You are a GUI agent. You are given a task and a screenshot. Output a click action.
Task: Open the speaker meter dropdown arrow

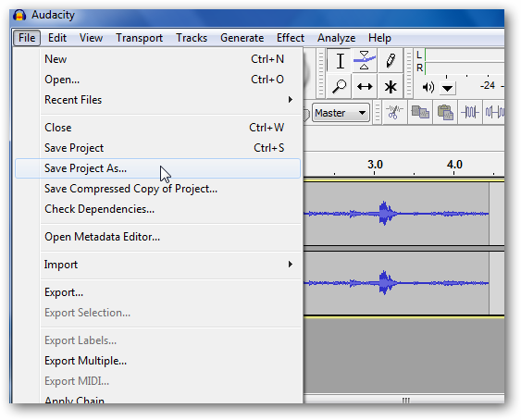tap(448, 89)
